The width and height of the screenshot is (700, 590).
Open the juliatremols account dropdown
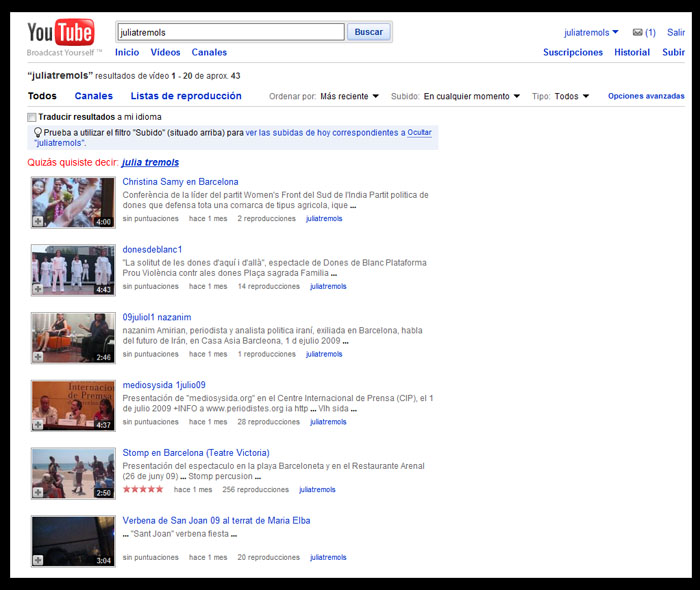pos(591,33)
